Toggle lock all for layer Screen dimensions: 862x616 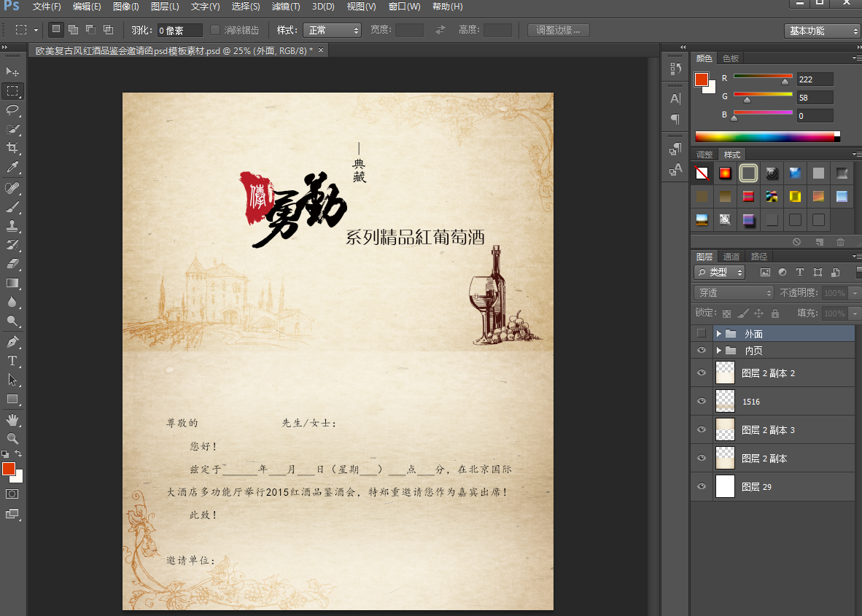click(x=775, y=313)
